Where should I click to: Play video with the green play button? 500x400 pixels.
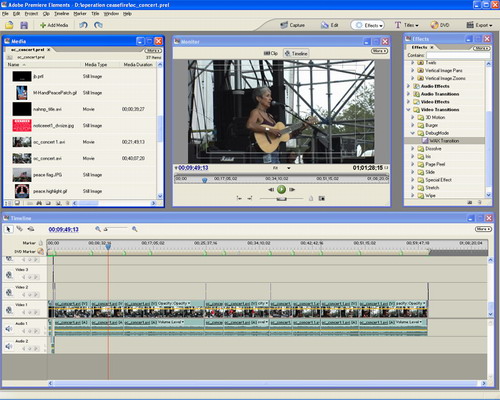pyautogui.click(x=281, y=189)
